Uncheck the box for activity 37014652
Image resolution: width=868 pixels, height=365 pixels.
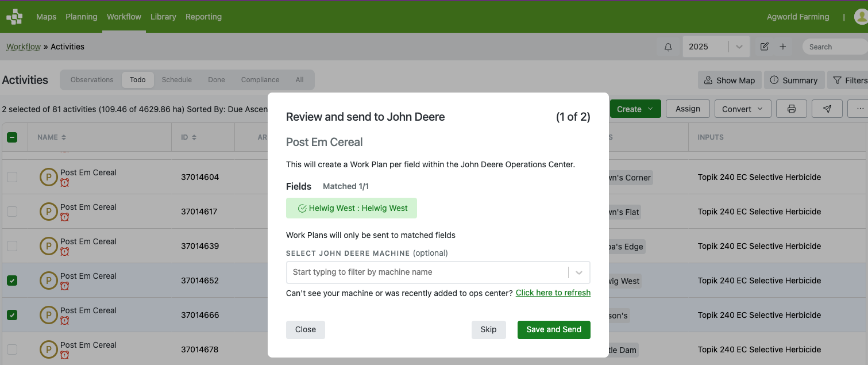[12, 281]
